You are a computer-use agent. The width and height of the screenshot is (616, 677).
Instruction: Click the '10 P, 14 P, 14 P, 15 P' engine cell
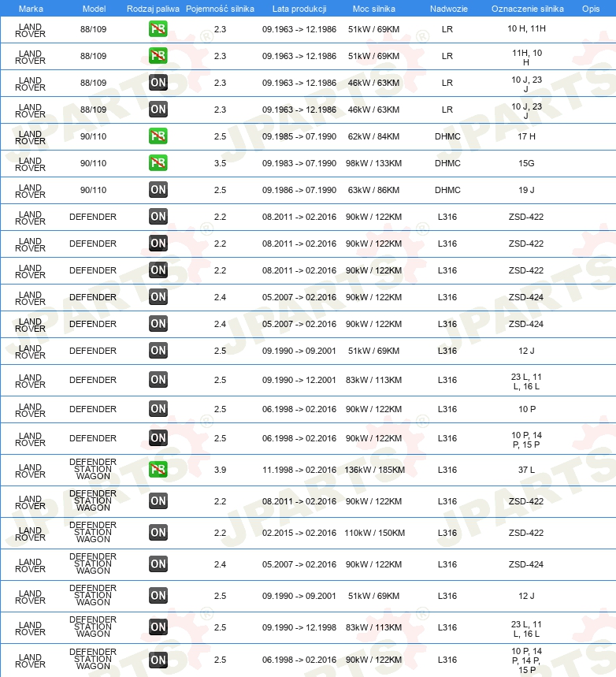pyautogui.click(x=527, y=660)
